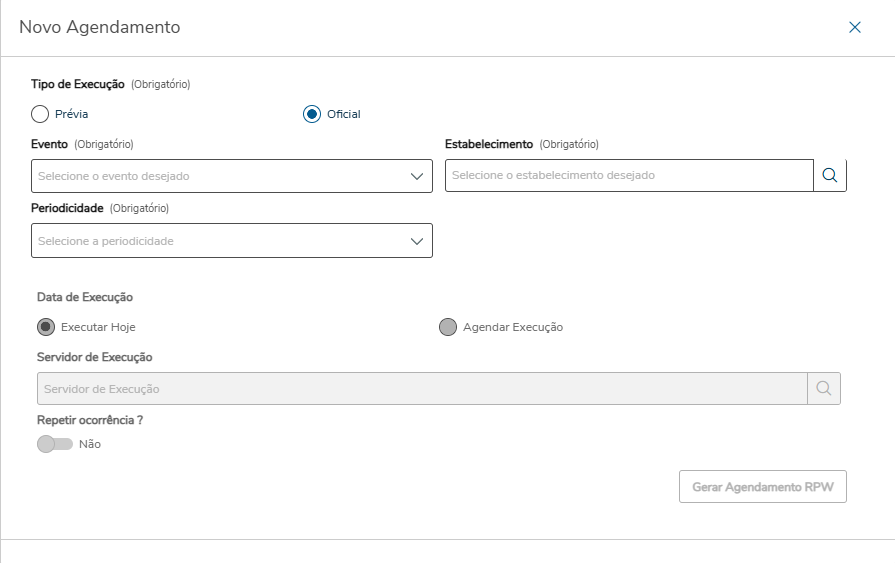The height and width of the screenshot is (563, 895).
Task: Click the Novo Agendamento dialog title
Action: pyautogui.click(x=100, y=28)
